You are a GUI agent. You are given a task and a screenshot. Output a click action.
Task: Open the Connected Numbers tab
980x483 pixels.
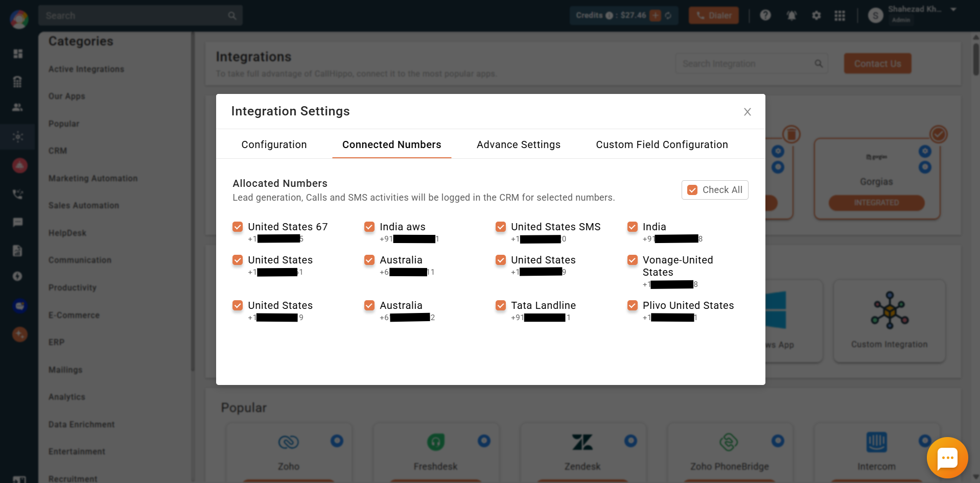click(x=391, y=144)
